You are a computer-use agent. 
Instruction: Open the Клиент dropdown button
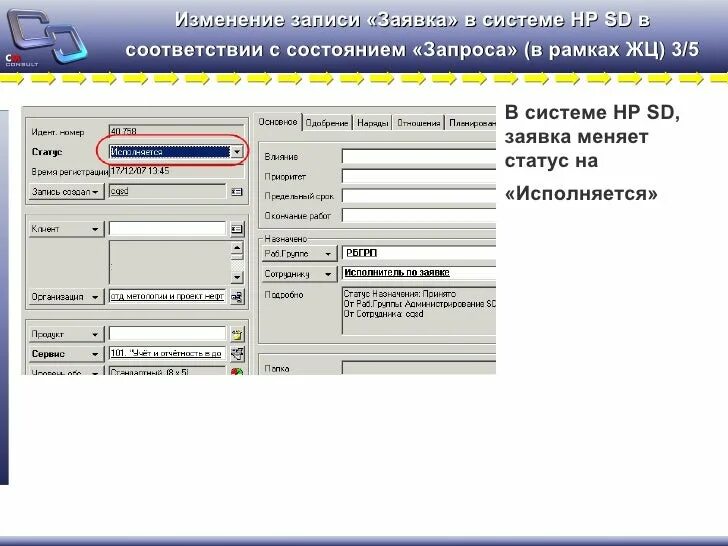[x=66, y=229]
